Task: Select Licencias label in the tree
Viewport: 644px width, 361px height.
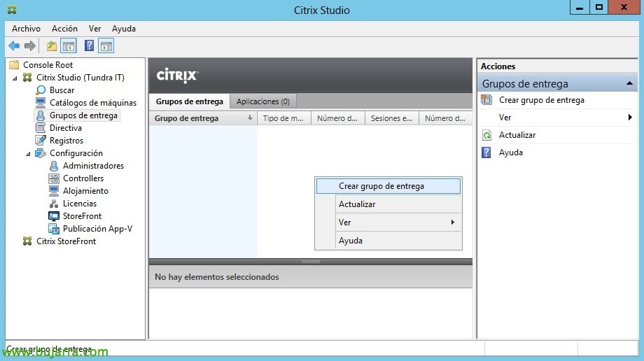Action: tap(80, 204)
